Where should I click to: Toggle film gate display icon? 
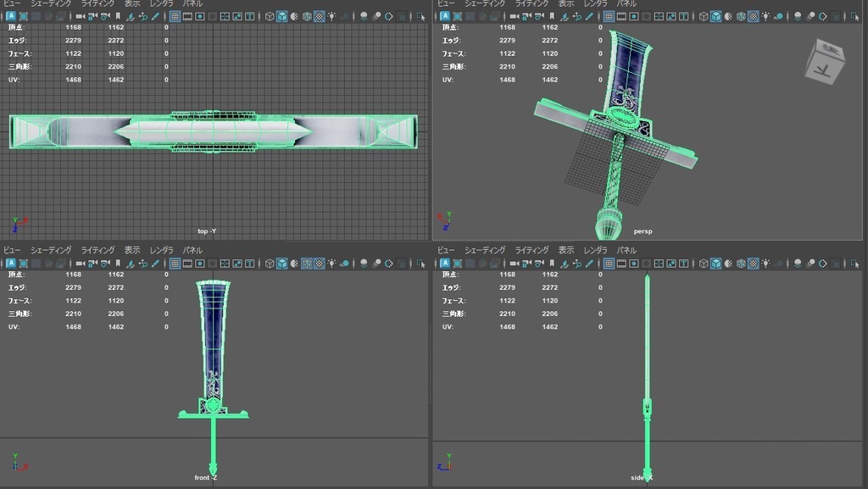187,14
